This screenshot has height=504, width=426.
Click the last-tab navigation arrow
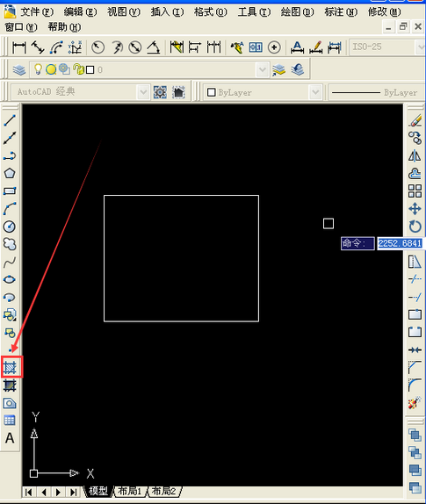coord(74,492)
